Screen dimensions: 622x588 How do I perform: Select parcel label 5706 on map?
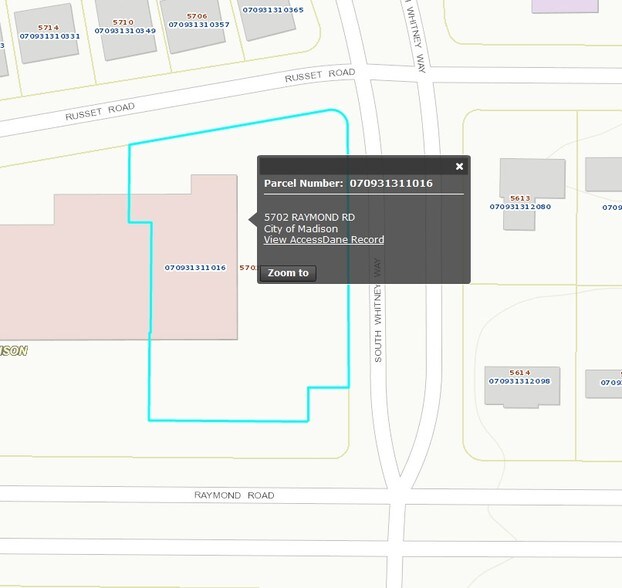click(197, 16)
